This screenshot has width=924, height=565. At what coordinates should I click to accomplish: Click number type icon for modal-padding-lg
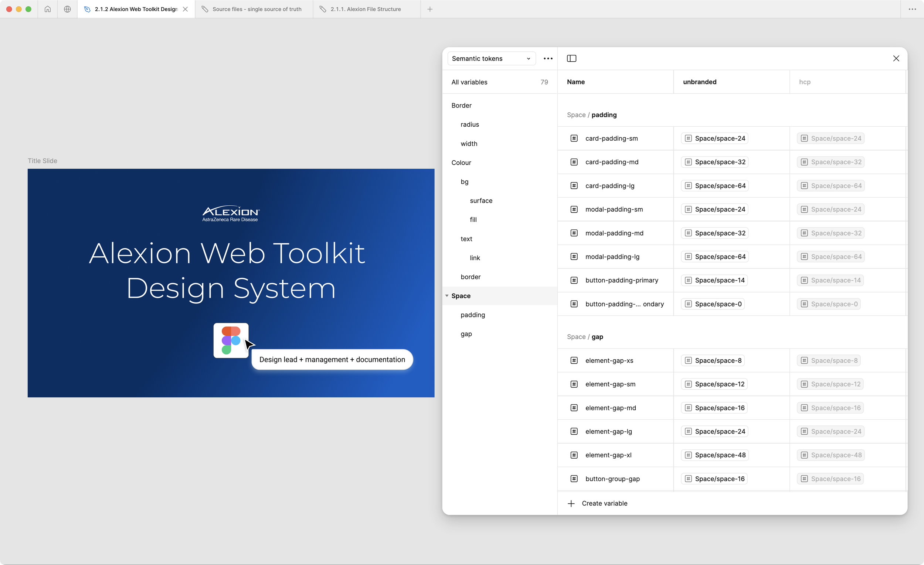coord(574,257)
